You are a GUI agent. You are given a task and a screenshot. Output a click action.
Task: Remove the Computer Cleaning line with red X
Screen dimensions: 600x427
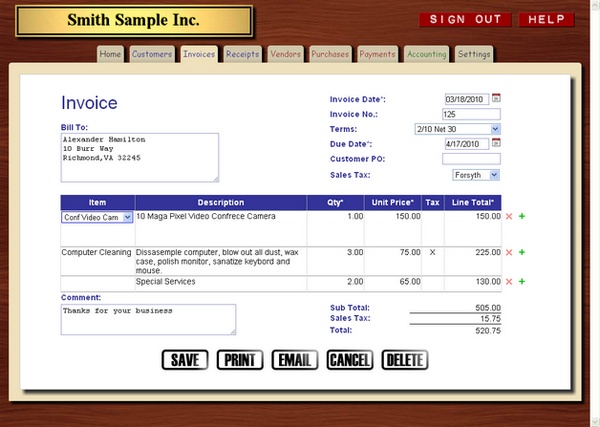509,253
